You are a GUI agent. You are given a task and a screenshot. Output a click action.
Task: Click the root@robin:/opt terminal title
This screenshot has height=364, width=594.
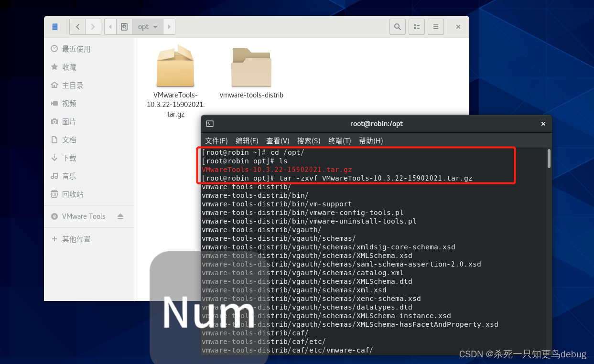[377, 123]
